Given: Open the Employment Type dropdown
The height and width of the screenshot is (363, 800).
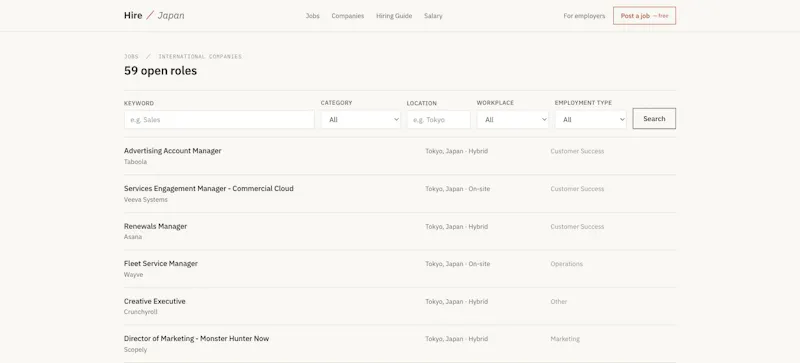Looking at the screenshot, I should [590, 120].
